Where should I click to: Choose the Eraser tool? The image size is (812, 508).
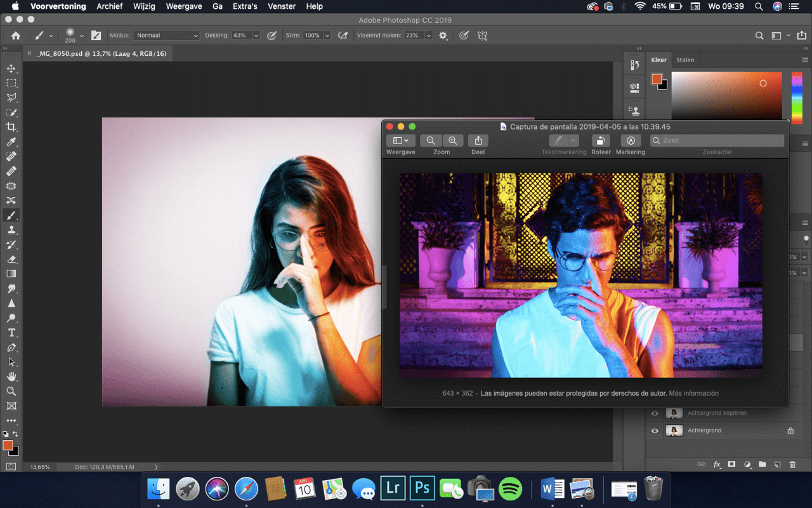click(11, 259)
